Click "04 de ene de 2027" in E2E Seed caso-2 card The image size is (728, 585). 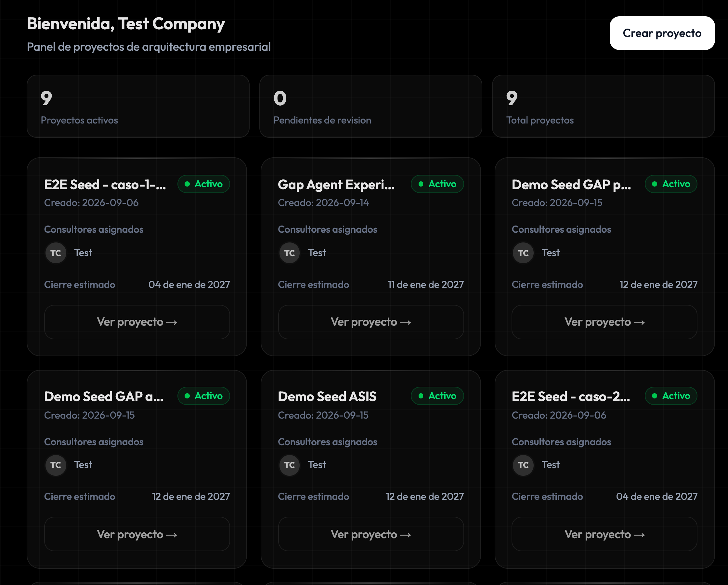click(x=657, y=497)
